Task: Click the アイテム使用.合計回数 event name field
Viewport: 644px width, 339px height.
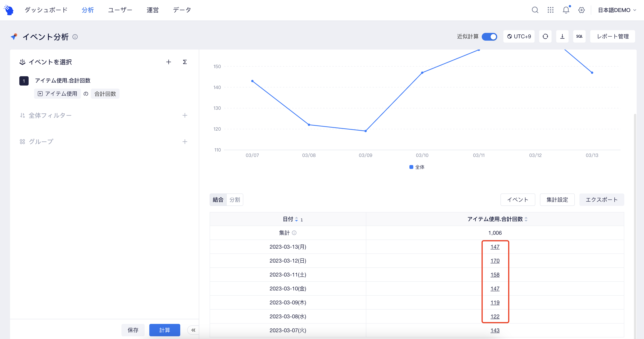Action: coord(63,80)
